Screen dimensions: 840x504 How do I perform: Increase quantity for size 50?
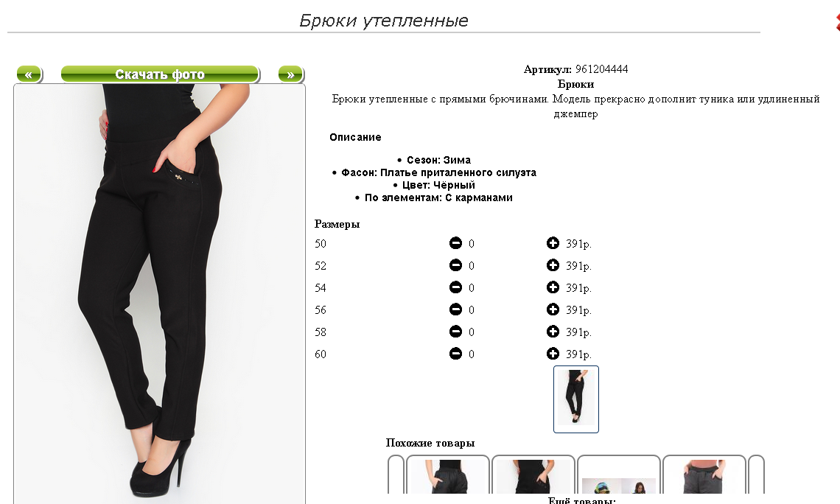[x=553, y=243]
